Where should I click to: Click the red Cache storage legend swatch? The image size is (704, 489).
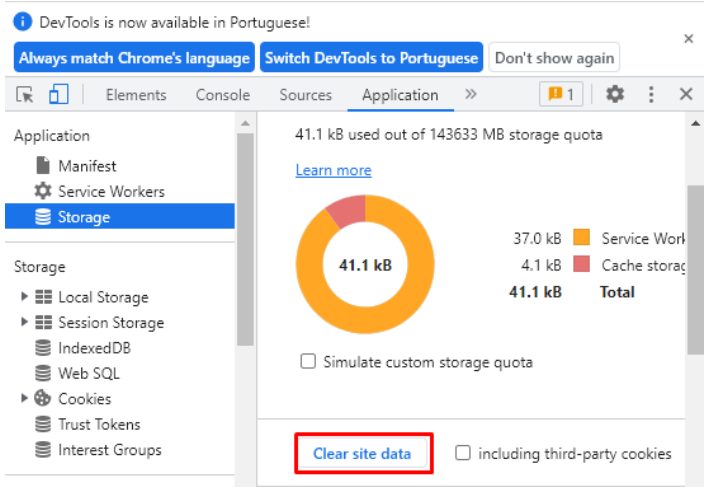(581, 264)
